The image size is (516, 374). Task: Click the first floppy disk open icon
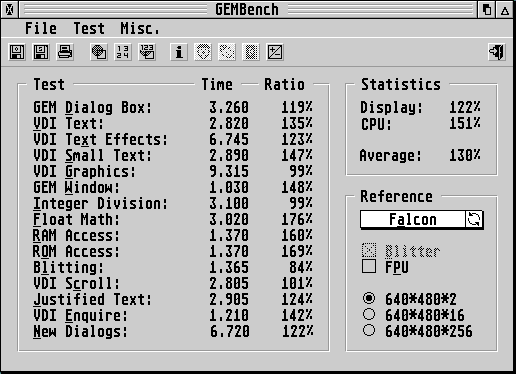click(17, 52)
